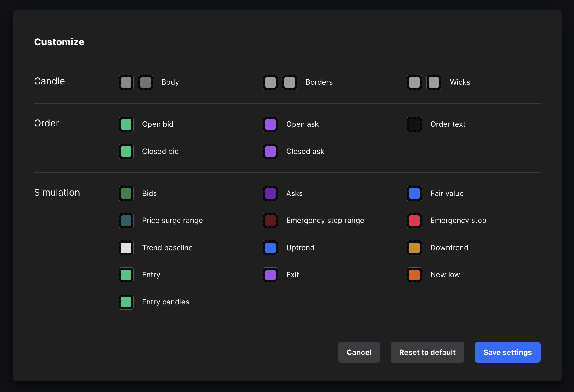
Task: Pick the Uptrend blue color swatch
Action: 270,248
